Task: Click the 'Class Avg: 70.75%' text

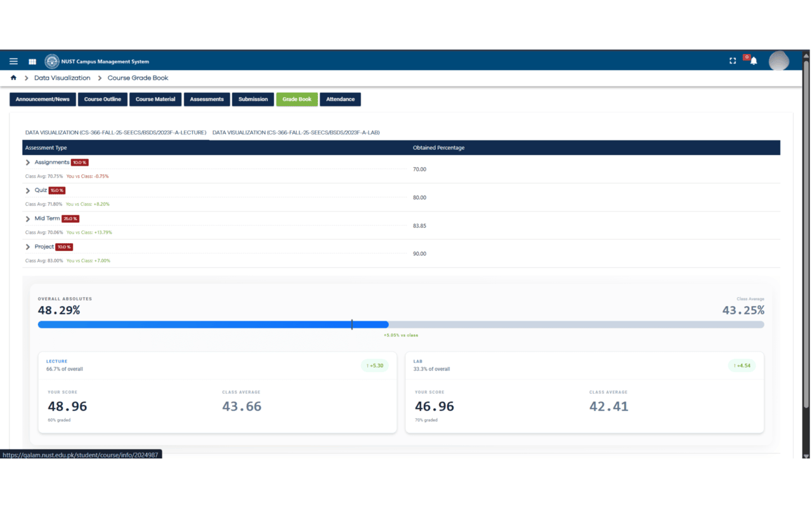Action: tap(44, 176)
